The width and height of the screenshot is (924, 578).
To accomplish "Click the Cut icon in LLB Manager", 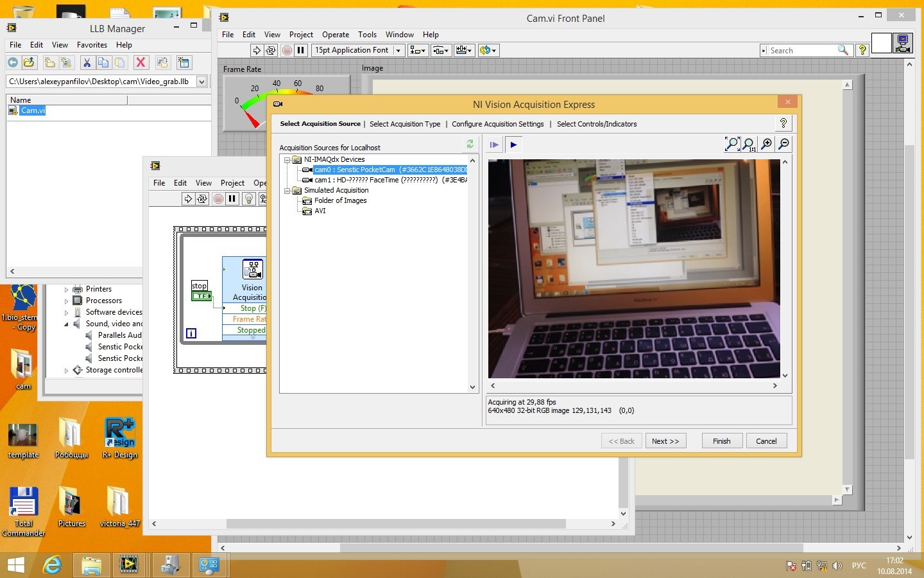I will [87, 62].
